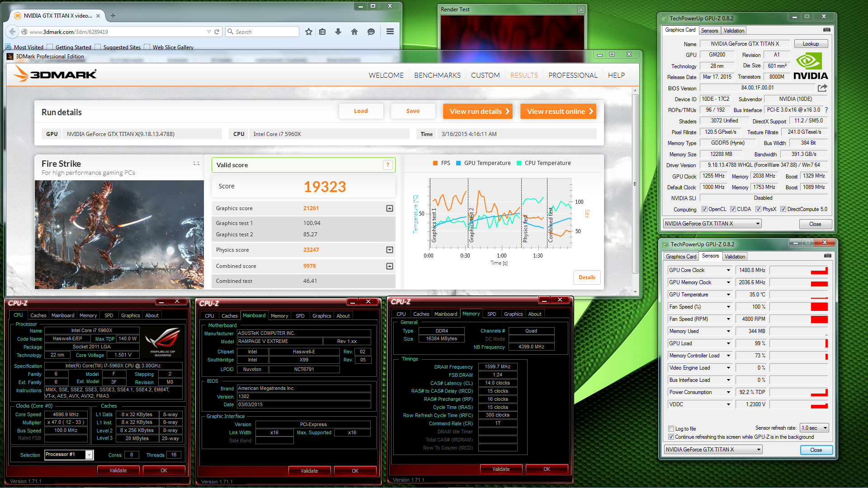Open the bookmarks list icon in browser
The image size is (868, 488).
click(x=322, y=32)
